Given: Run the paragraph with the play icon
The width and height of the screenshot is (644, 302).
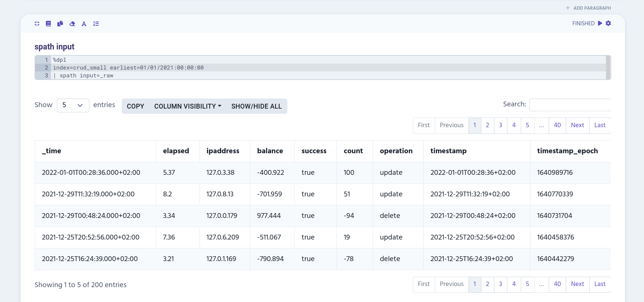Looking at the screenshot, I should [600, 23].
